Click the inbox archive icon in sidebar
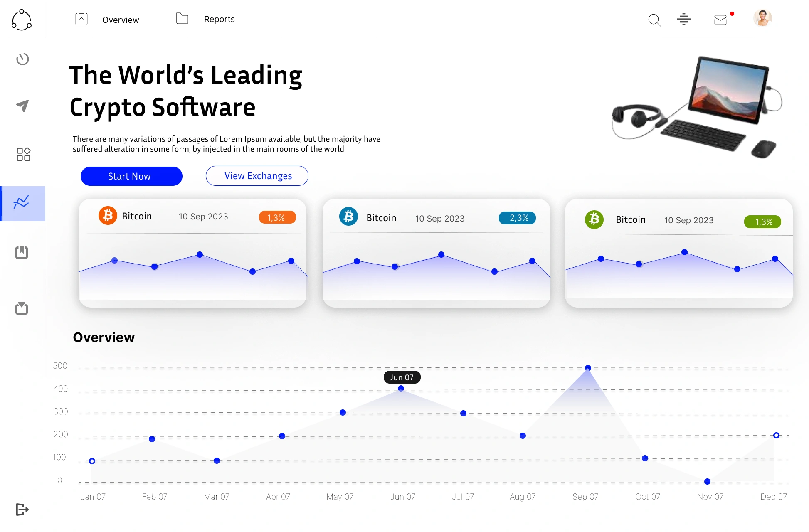This screenshot has height=532, width=809. (22, 308)
